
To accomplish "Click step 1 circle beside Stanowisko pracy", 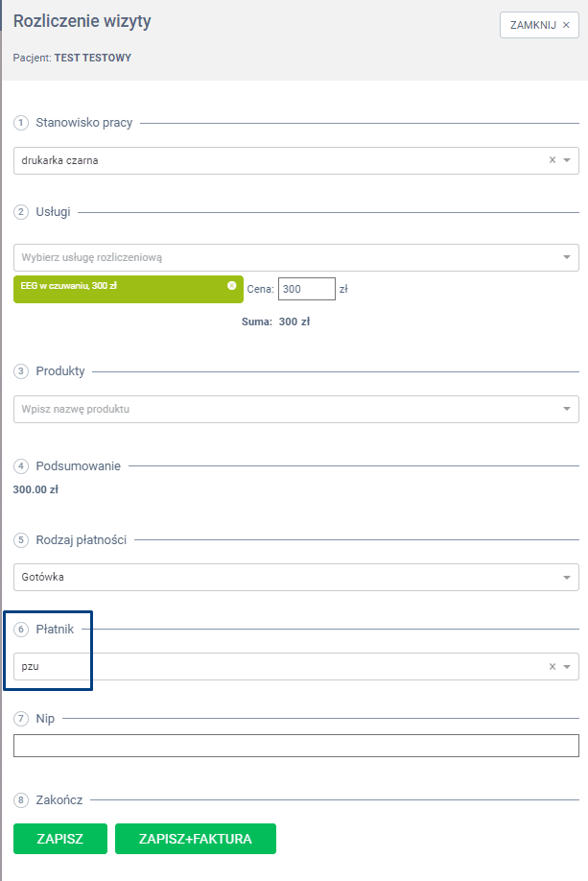I will click(x=21, y=123).
